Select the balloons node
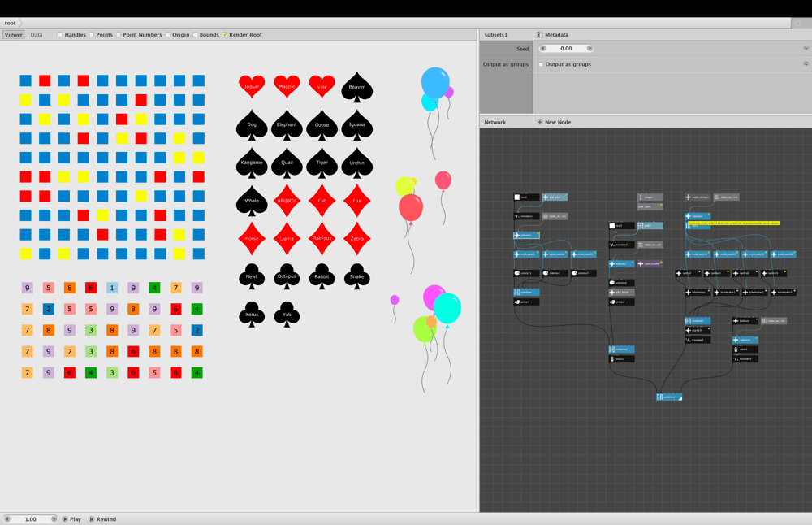812x525 pixels. (x=745, y=321)
